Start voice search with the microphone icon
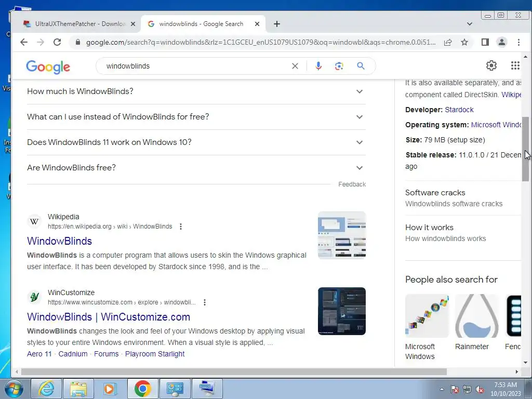The image size is (532, 399). 318,66
